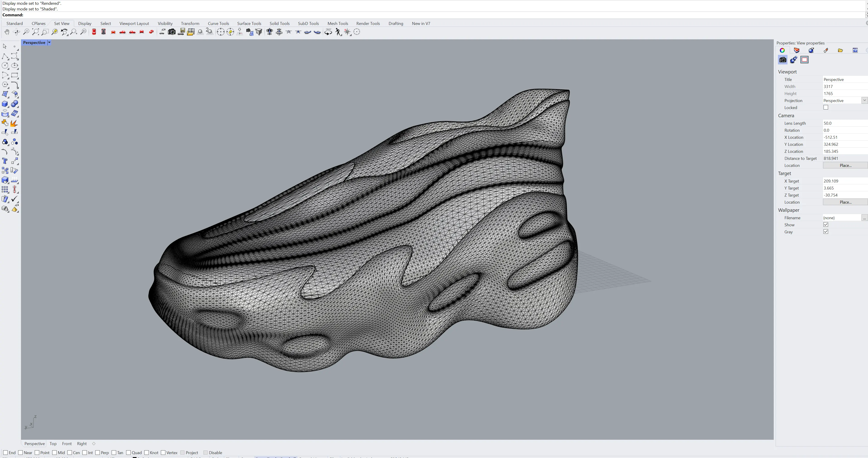The width and height of the screenshot is (868, 458).
Task: Select the Pan hand tool
Action: (x=7, y=32)
